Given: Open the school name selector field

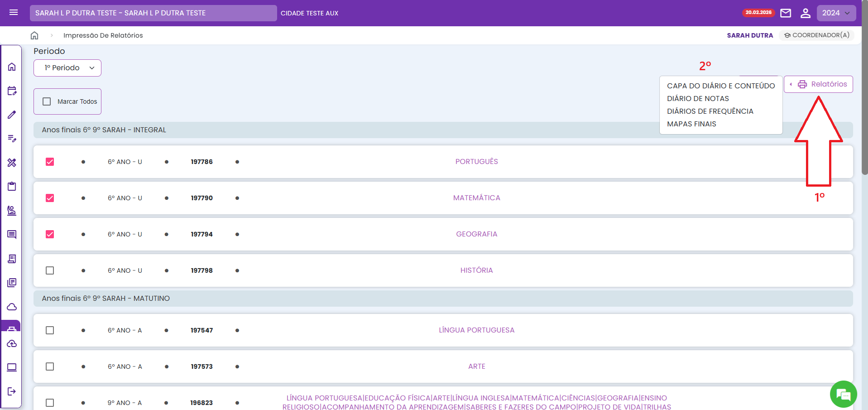Looking at the screenshot, I should 153,13.
